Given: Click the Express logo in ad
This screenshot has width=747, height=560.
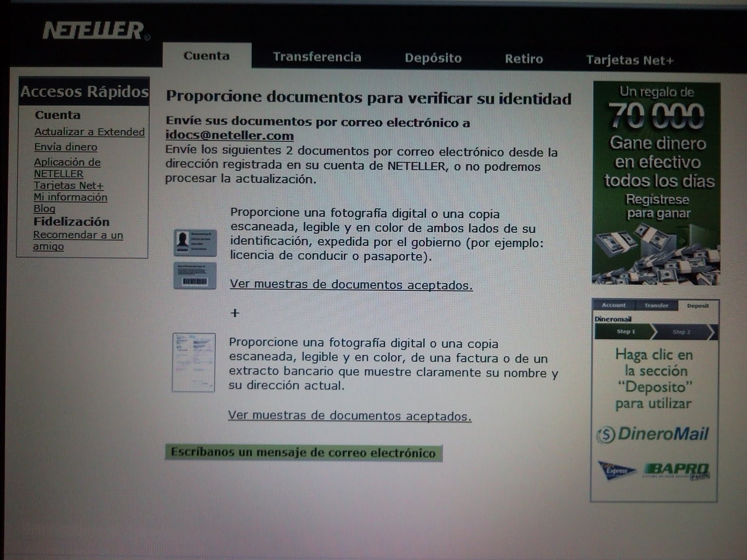Looking at the screenshot, I should tap(616, 470).
